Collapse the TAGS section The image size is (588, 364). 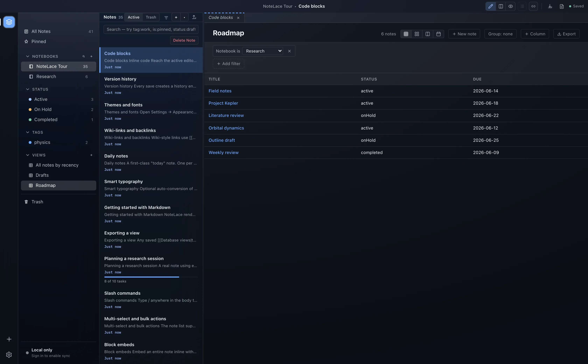[28, 132]
